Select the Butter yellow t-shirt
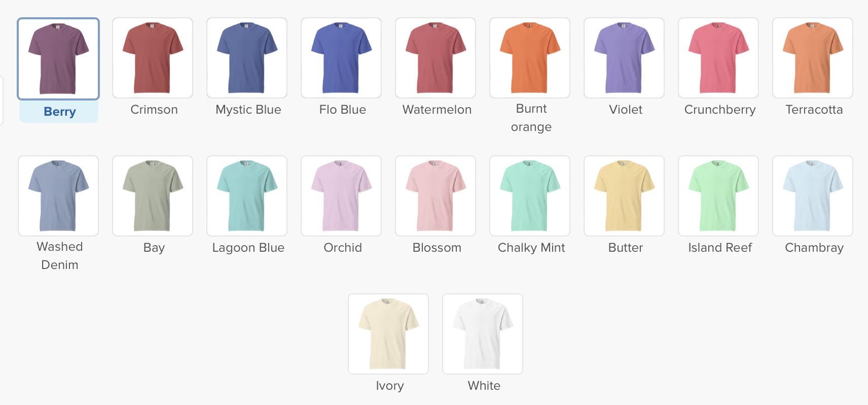868x405 pixels. click(624, 196)
